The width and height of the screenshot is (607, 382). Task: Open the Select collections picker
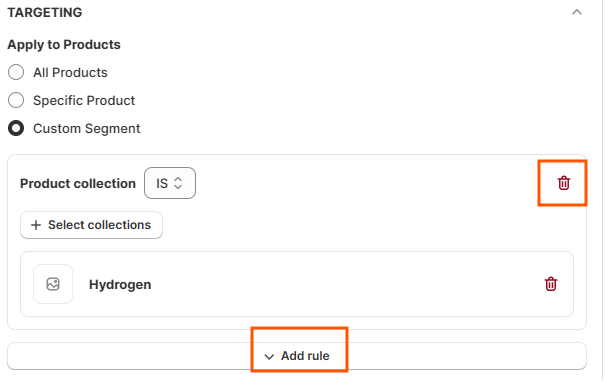(91, 225)
